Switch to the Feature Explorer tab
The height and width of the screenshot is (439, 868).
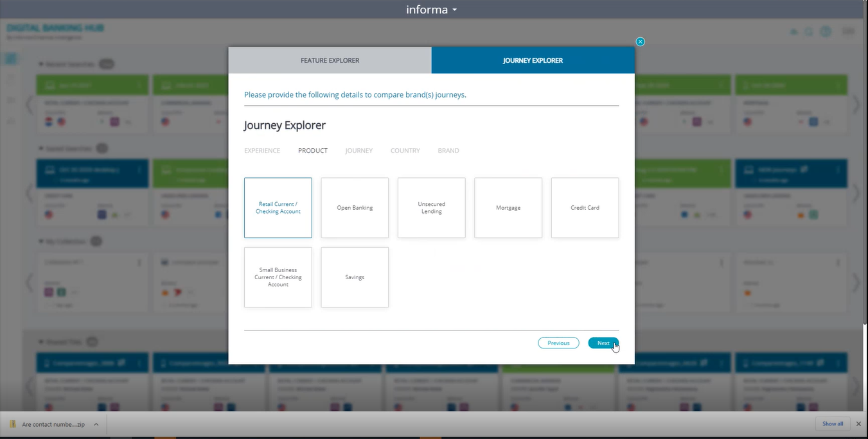pyautogui.click(x=330, y=60)
